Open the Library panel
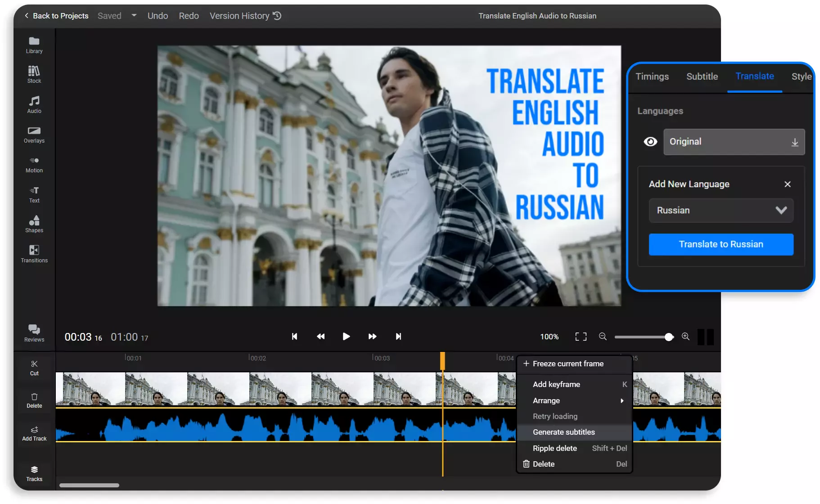 click(x=34, y=44)
